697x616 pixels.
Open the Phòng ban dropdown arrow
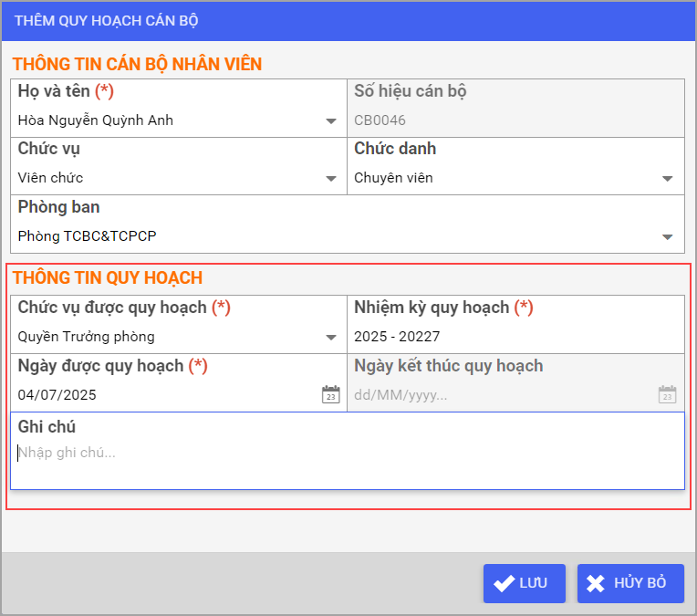pyautogui.click(x=667, y=237)
